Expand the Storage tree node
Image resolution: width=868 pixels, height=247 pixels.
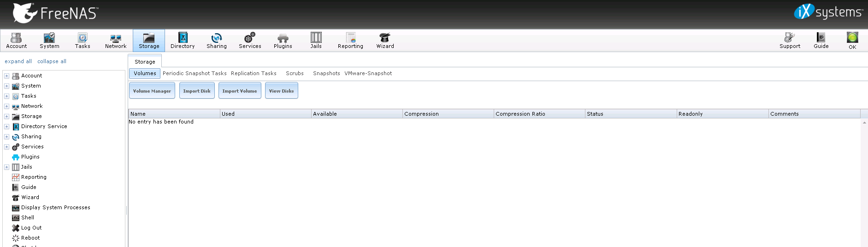(6, 116)
